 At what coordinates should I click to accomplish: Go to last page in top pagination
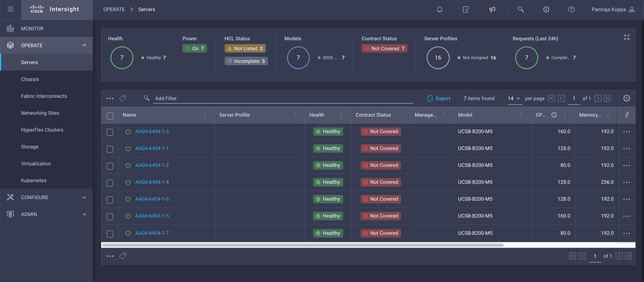(x=607, y=98)
